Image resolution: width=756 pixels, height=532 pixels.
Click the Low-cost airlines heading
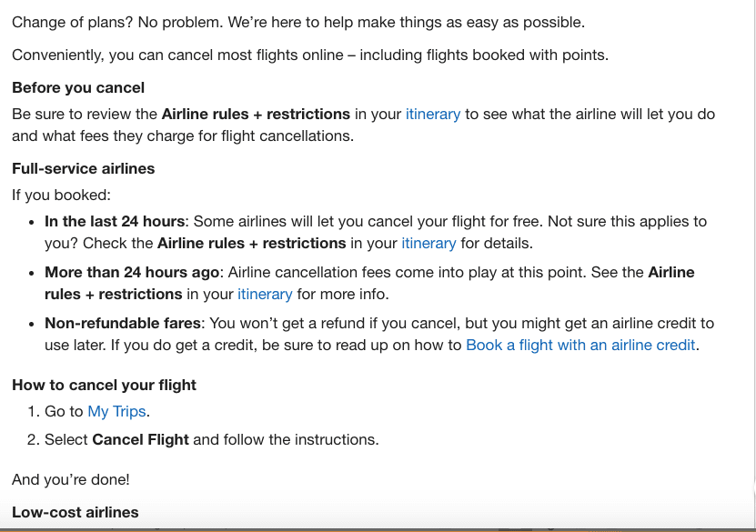[76, 512]
